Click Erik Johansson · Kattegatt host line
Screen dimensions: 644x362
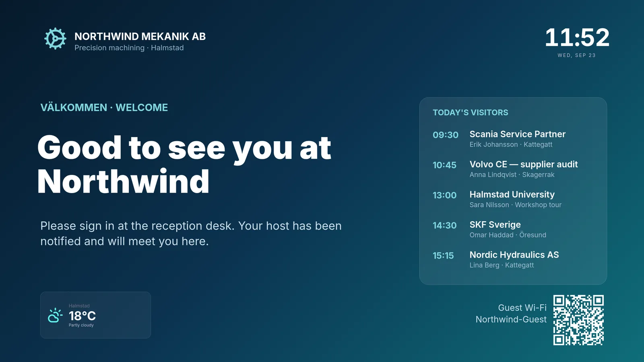511,144
